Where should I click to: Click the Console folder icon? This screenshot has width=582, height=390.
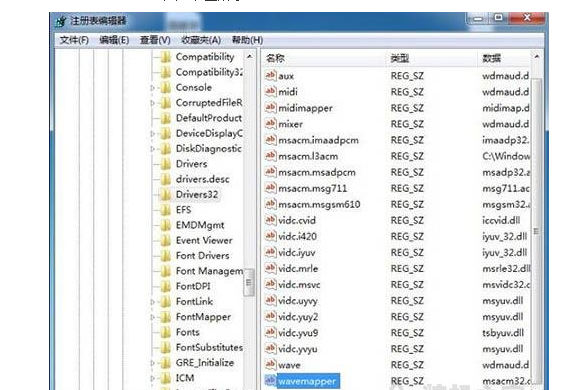166,88
